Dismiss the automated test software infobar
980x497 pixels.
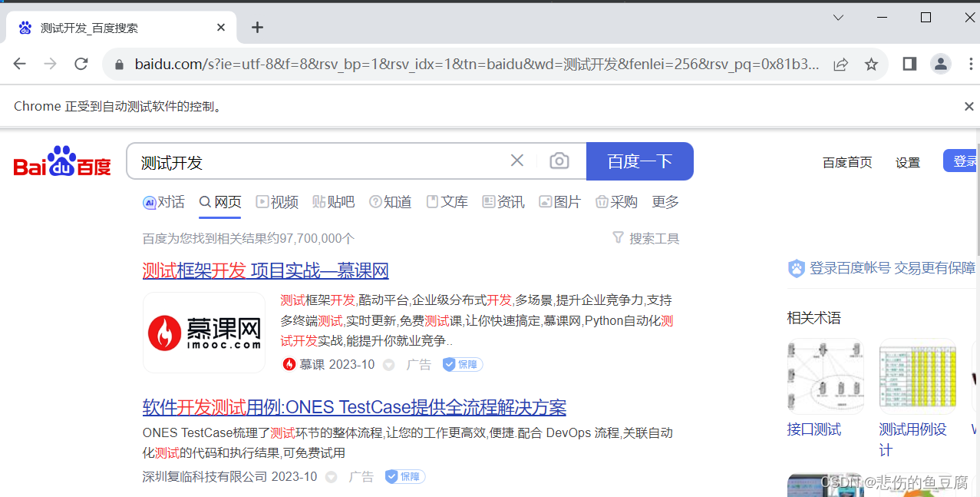969,107
